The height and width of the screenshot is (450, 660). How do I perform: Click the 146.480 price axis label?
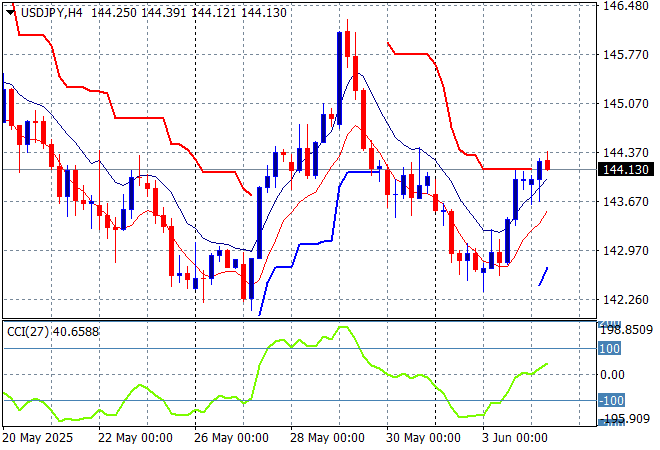(627, 6)
